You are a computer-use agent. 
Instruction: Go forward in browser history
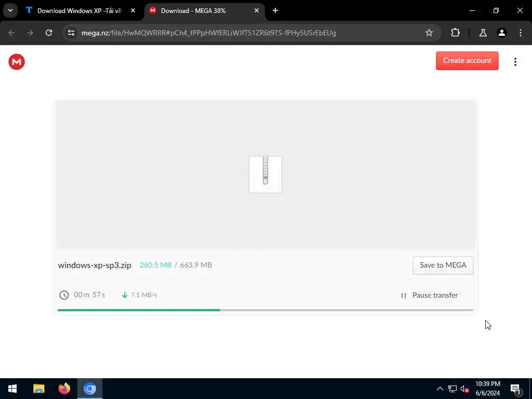click(x=30, y=33)
